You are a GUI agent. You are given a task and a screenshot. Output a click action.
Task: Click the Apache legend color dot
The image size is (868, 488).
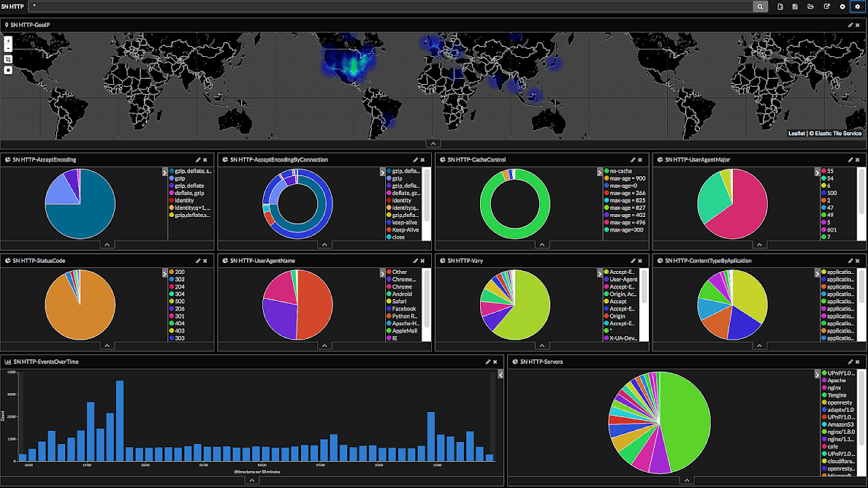point(824,381)
